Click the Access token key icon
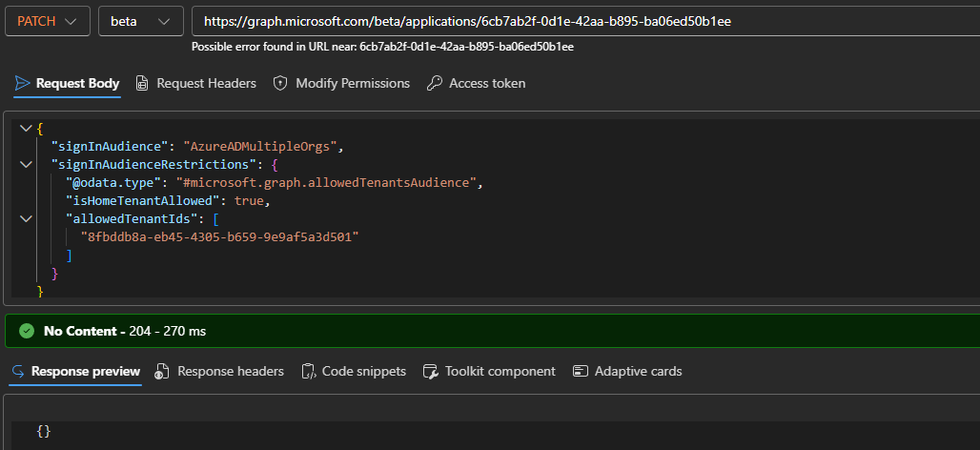 click(435, 83)
